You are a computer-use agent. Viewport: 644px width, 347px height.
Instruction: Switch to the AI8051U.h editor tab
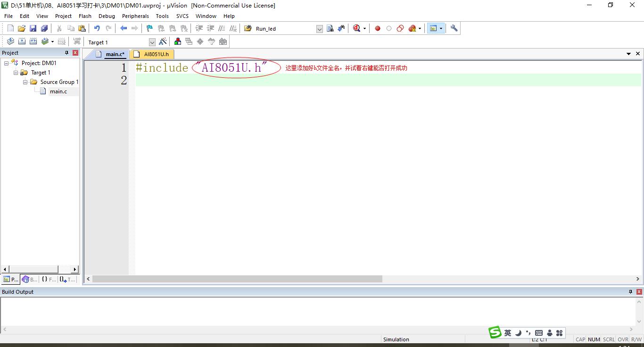[151, 54]
